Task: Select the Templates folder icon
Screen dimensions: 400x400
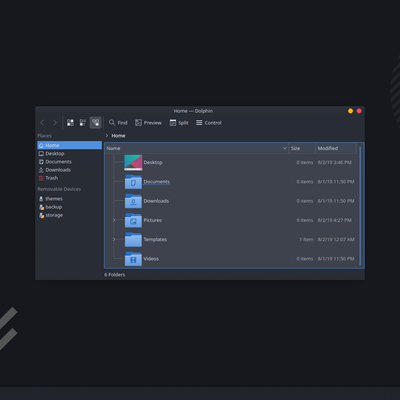Action: coord(133,240)
